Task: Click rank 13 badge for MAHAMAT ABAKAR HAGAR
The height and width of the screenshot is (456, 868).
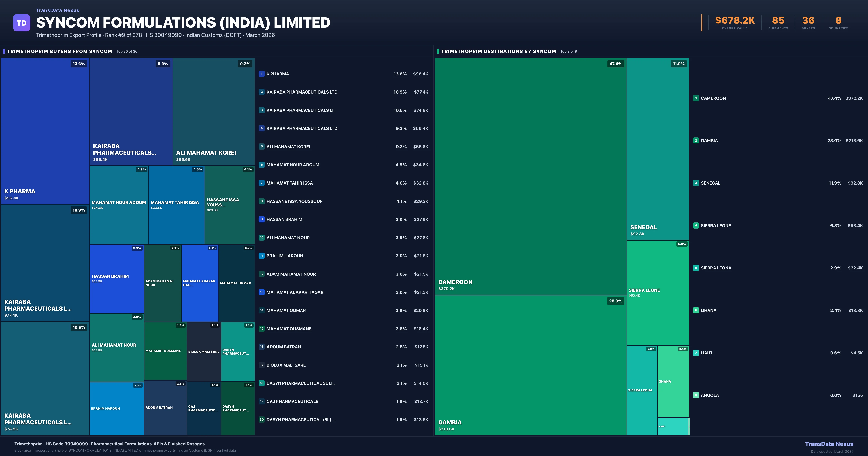Action: 261,292
